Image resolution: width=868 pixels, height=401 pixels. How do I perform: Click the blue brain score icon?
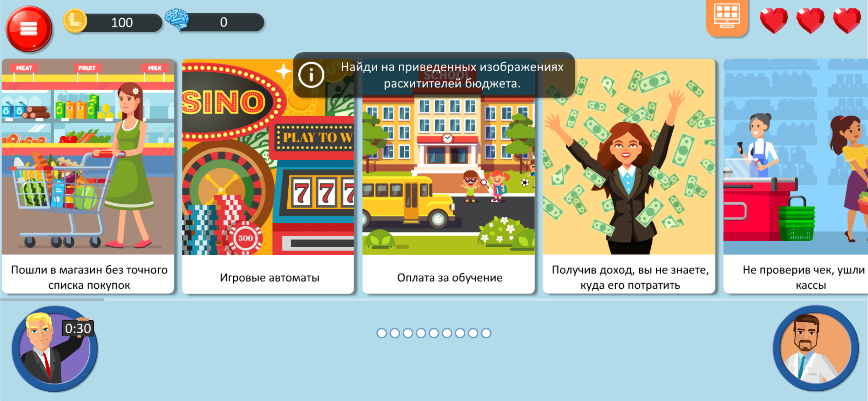[x=177, y=20]
